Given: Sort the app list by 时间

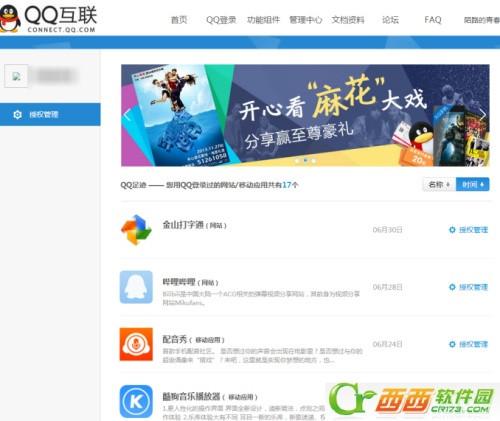Looking at the screenshot, I should [x=473, y=184].
